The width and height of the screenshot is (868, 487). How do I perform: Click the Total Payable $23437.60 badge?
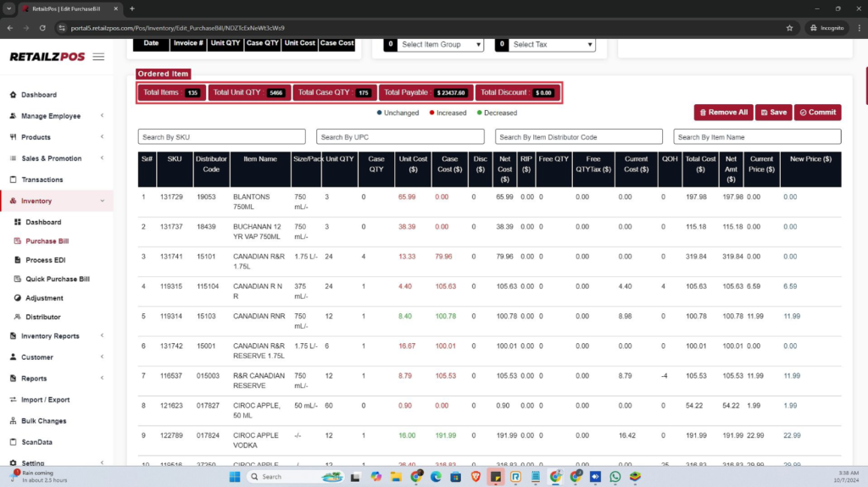pos(426,92)
